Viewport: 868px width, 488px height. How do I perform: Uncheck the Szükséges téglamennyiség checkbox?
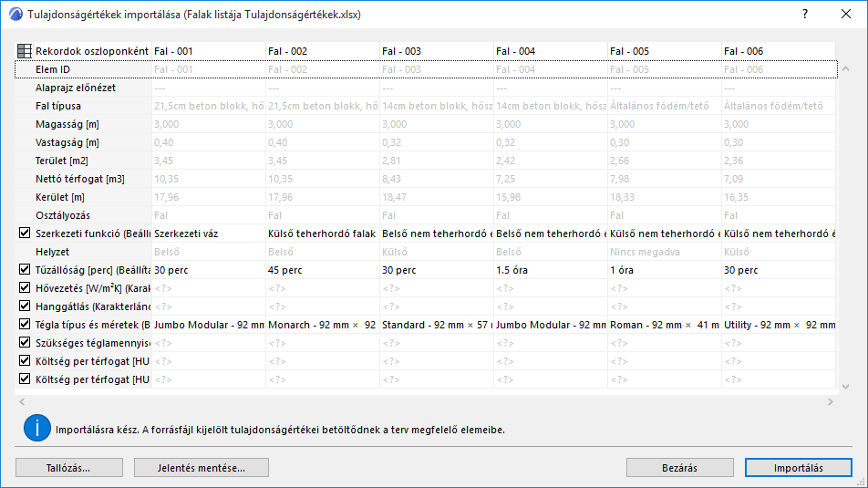[x=25, y=342]
